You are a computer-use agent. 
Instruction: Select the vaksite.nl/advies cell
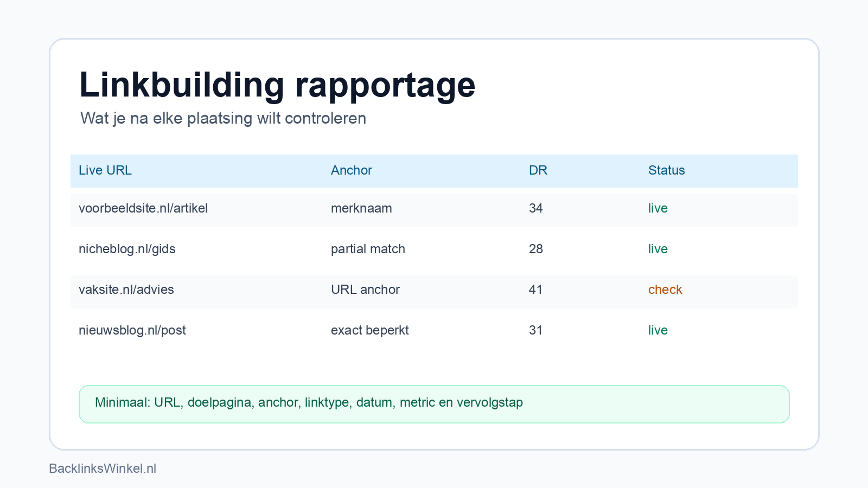[x=126, y=290]
